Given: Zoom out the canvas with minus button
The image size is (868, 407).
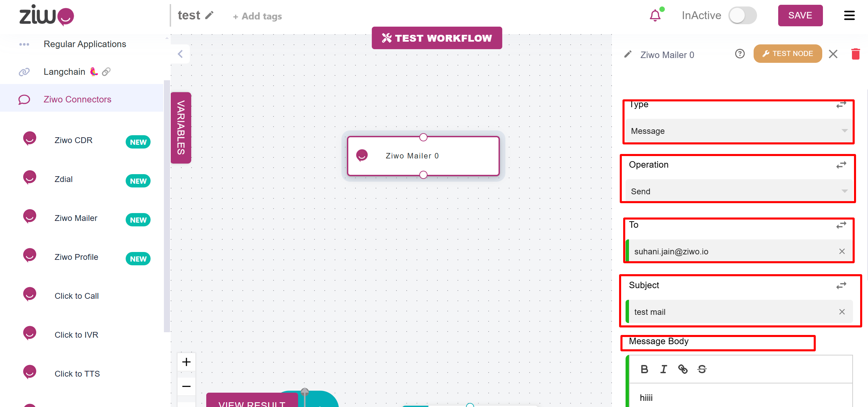Looking at the screenshot, I should coord(186,387).
